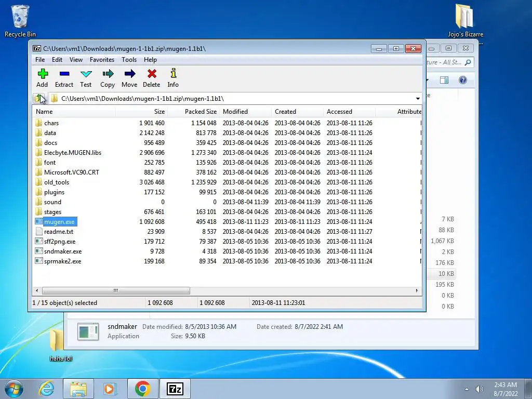Click the sprmake2.exe file icon
The height and width of the screenshot is (399, 532).
[38, 261]
